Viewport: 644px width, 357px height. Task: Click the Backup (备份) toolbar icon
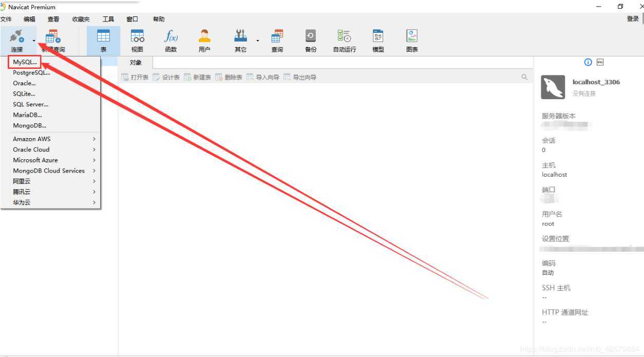(x=311, y=36)
